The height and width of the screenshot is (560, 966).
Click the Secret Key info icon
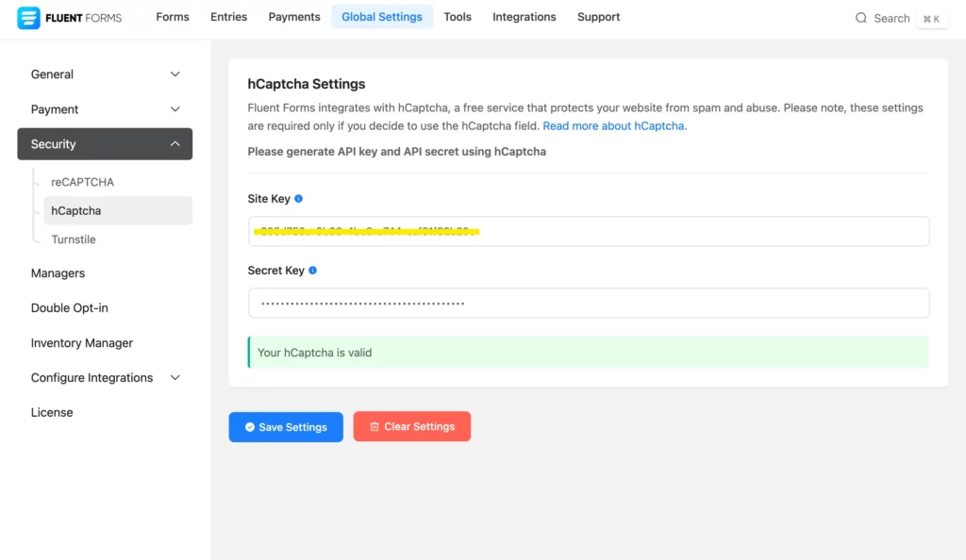[312, 271]
